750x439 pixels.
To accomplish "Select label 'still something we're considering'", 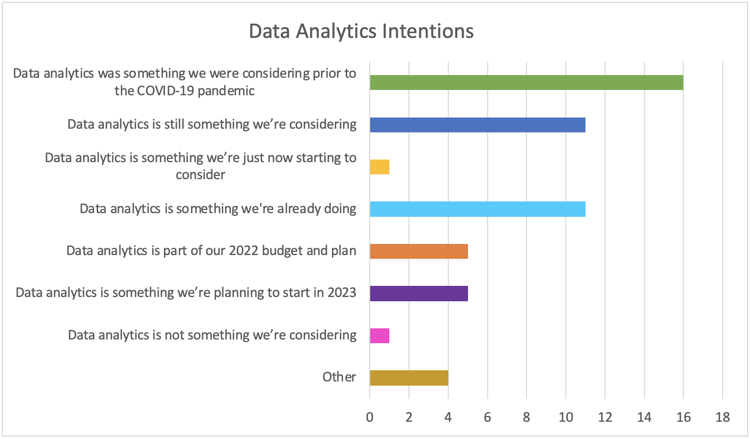I will pos(212,124).
